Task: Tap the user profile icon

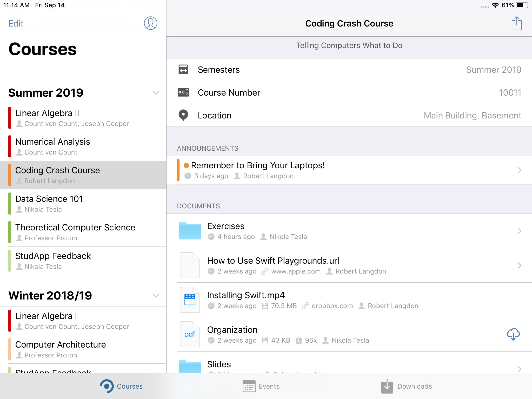Action: click(150, 23)
